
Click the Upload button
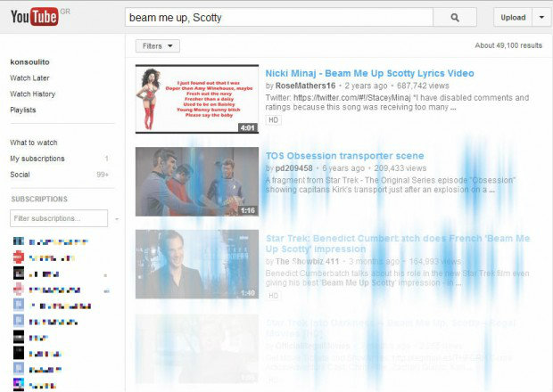click(x=513, y=17)
